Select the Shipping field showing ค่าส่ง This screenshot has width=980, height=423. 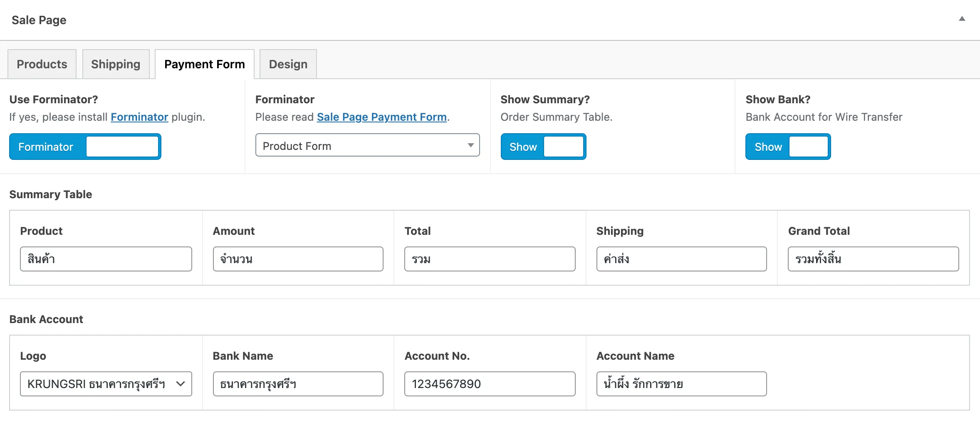[x=681, y=259]
